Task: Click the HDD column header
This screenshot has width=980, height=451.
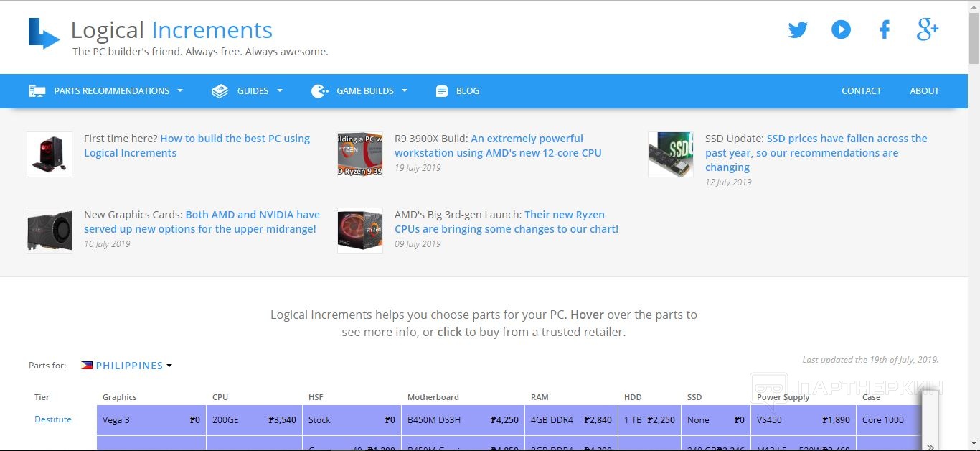Action: [x=633, y=397]
